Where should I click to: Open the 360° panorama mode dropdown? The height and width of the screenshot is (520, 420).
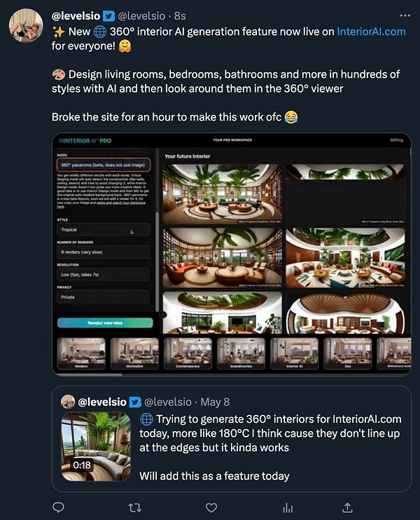[x=104, y=165]
